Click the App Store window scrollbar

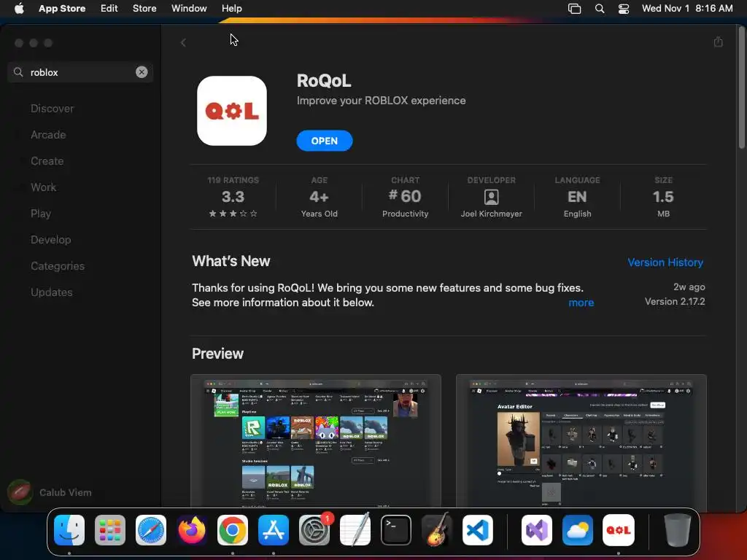[x=742, y=88]
